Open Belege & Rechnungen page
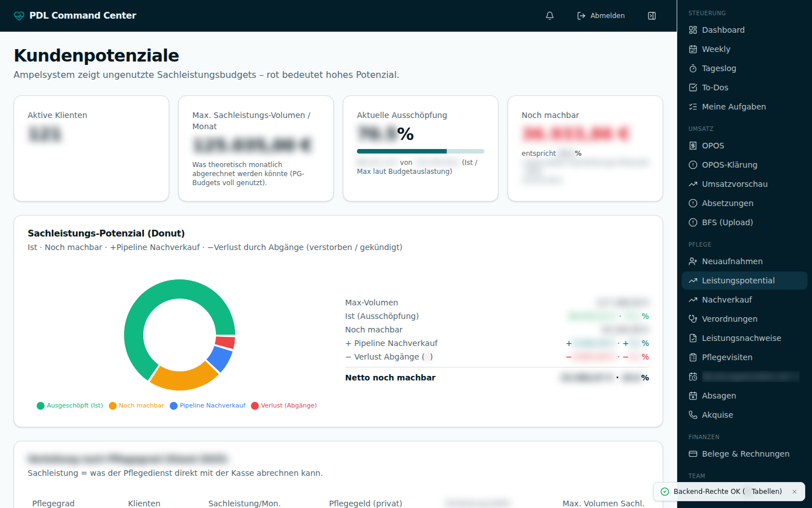This screenshot has height=508, width=812. (744, 454)
